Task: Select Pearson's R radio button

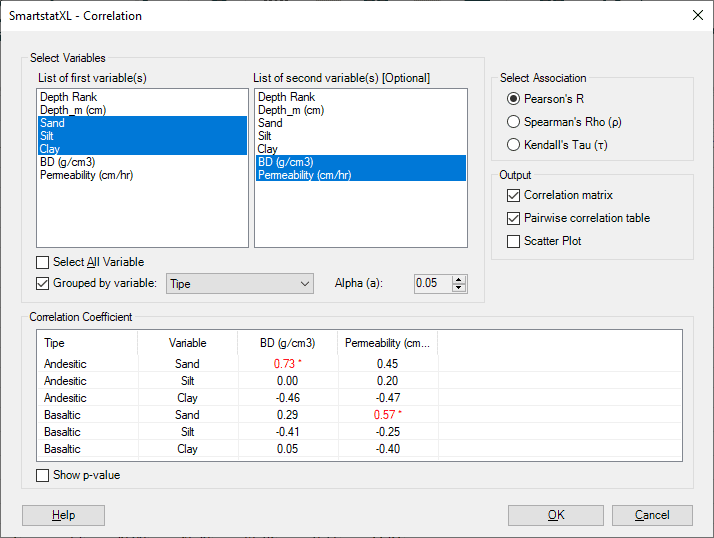Action: (514, 99)
